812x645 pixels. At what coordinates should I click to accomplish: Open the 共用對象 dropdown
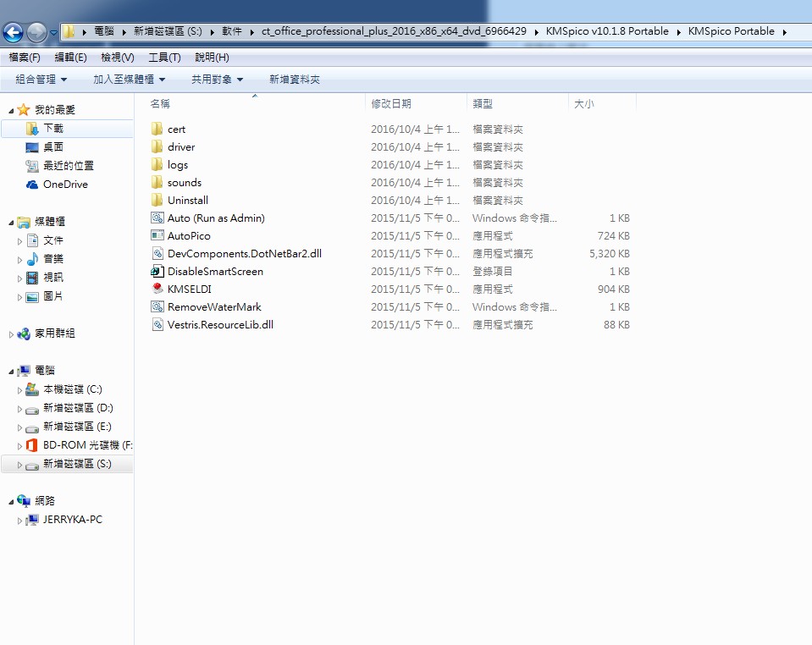pos(218,80)
